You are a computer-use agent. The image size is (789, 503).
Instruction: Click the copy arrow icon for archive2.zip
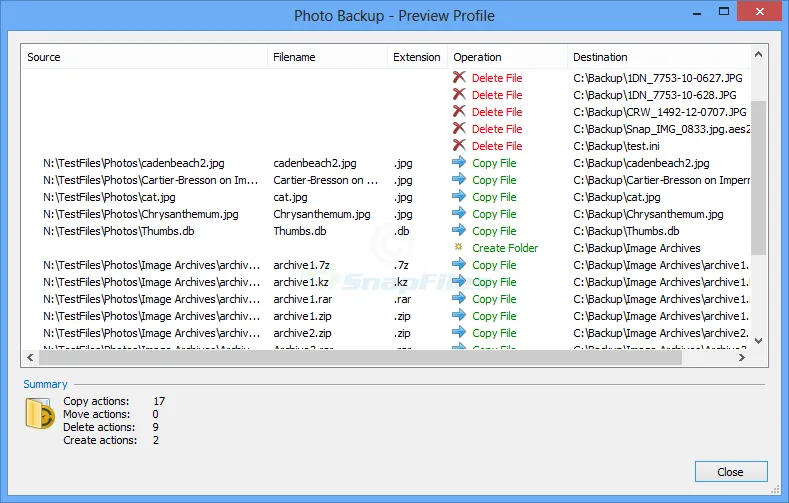click(459, 332)
